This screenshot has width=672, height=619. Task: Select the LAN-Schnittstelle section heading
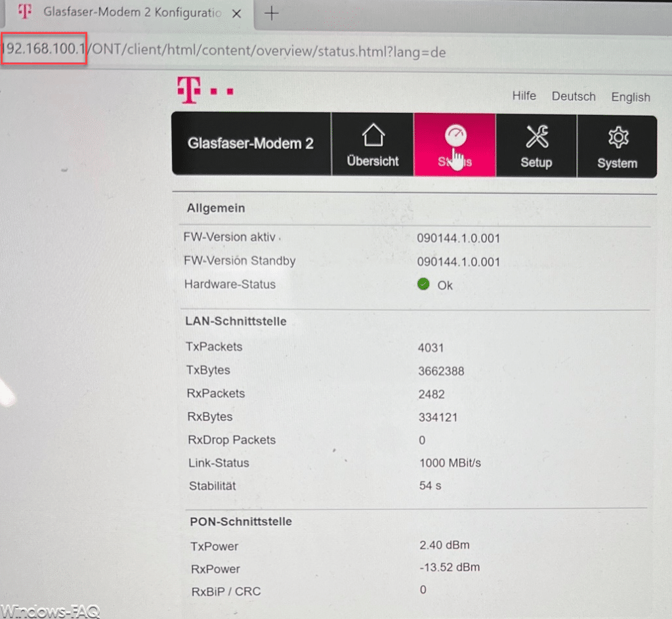coord(236,322)
